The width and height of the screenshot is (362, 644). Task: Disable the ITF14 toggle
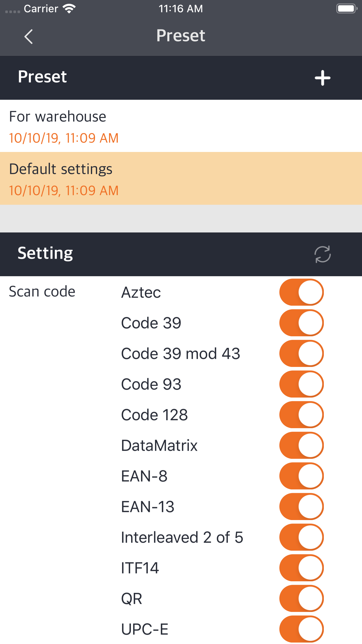click(x=301, y=568)
